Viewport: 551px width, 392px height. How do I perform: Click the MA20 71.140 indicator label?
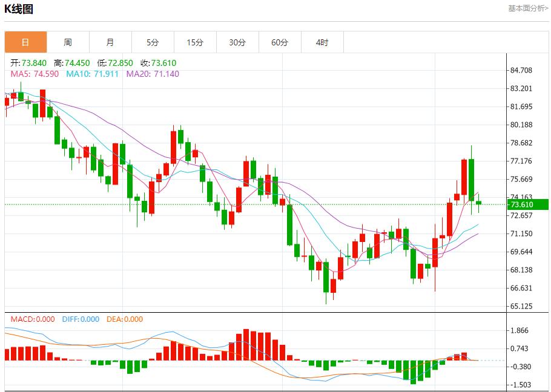153,74
